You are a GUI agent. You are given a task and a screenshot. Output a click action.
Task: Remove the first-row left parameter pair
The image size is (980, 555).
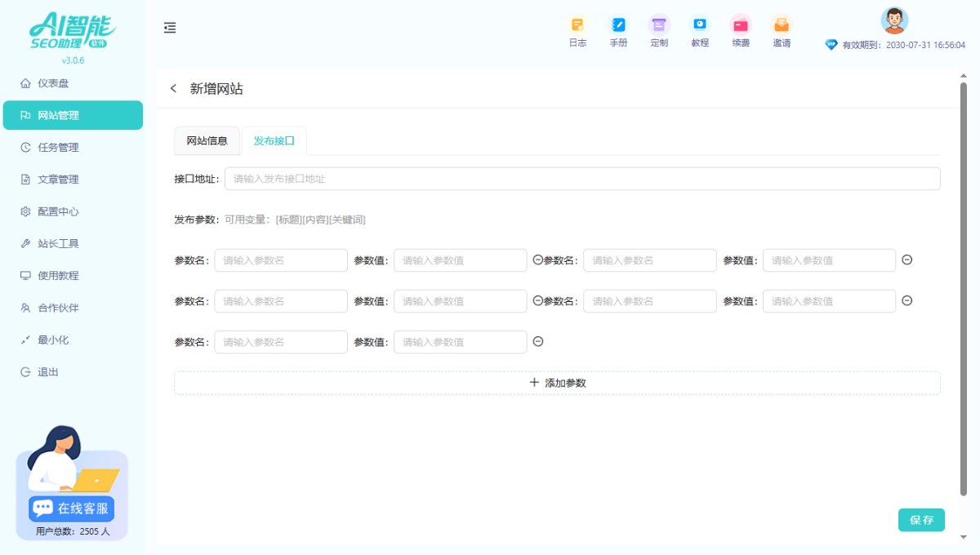537,260
